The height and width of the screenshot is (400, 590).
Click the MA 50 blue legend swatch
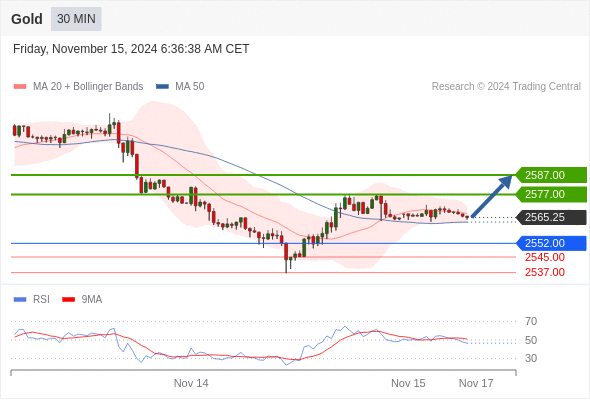(162, 87)
